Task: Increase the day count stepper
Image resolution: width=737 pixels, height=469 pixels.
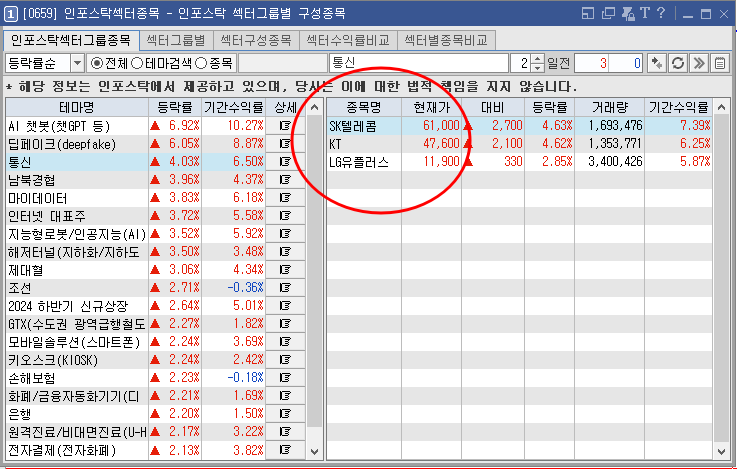Action: 537,59
